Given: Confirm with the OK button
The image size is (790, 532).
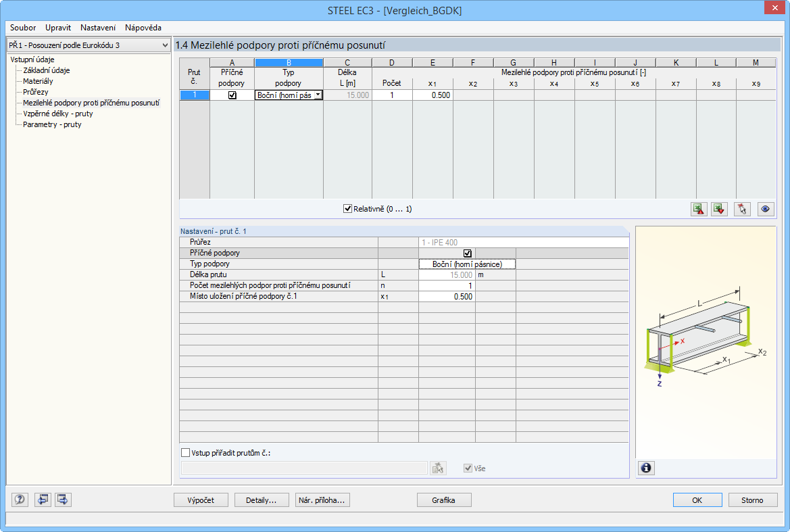Looking at the screenshot, I should [697, 500].
